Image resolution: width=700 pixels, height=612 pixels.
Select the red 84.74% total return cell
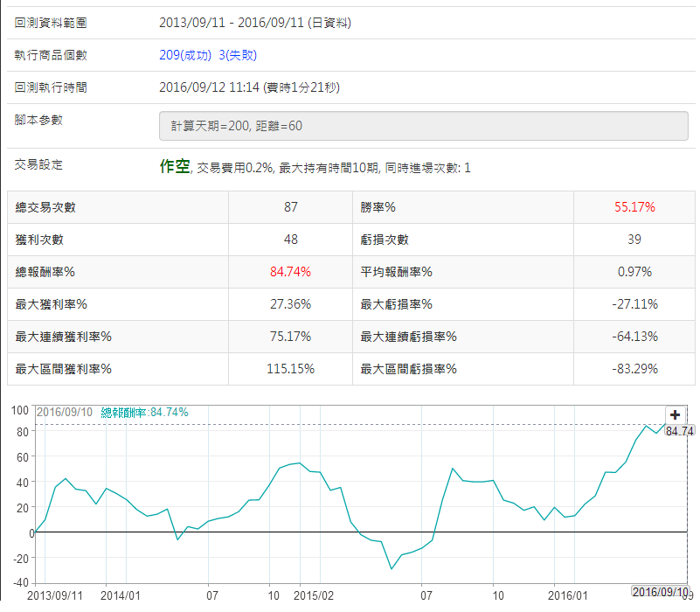pyautogui.click(x=290, y=272)
